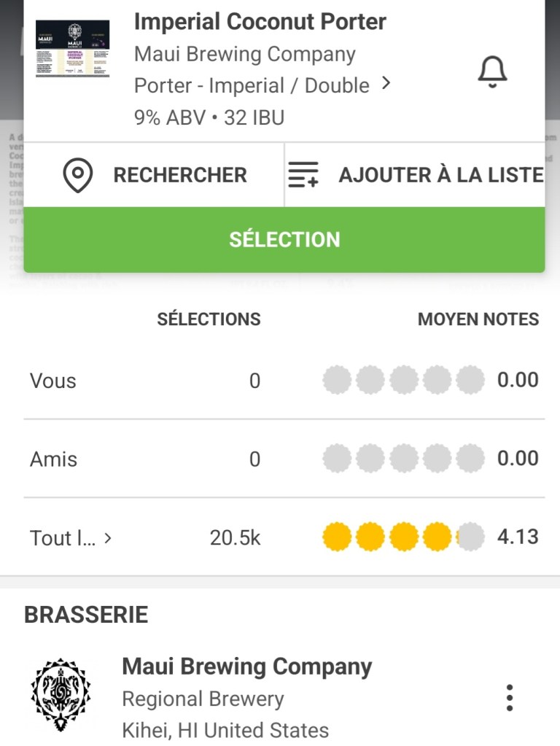The image size is (560, 746).
Task: Open Maui Brewing Company under the beer title
Action: pos(245,54)
